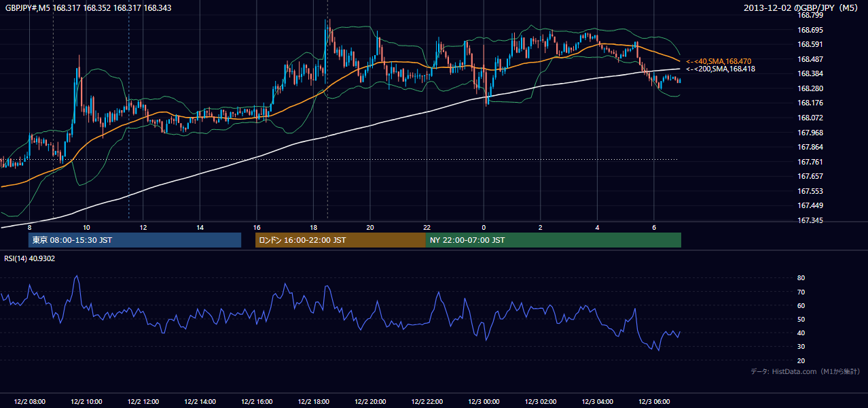Viewport: 868px width, 408px height.
Task: Click the 167.553 price axis label
Action: pyautogui.click(x=810, y=191)
